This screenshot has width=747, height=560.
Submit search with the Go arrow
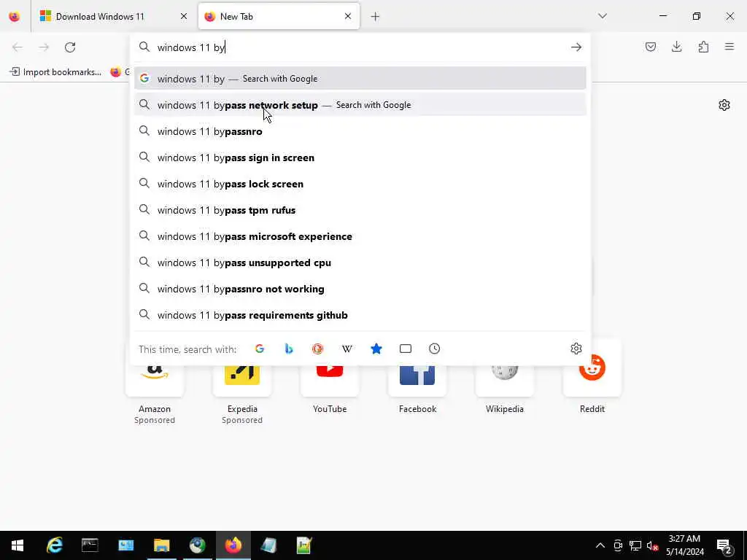coord(576,47)
